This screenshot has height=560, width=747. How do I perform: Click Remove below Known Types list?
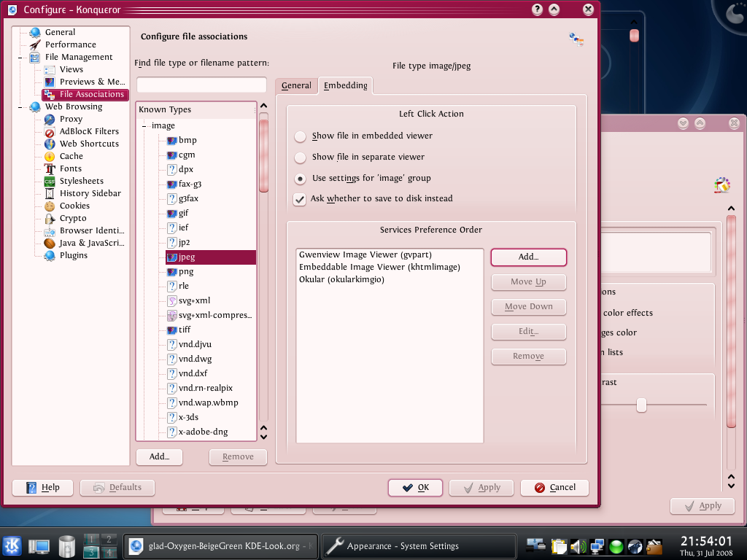pos(238,456)
